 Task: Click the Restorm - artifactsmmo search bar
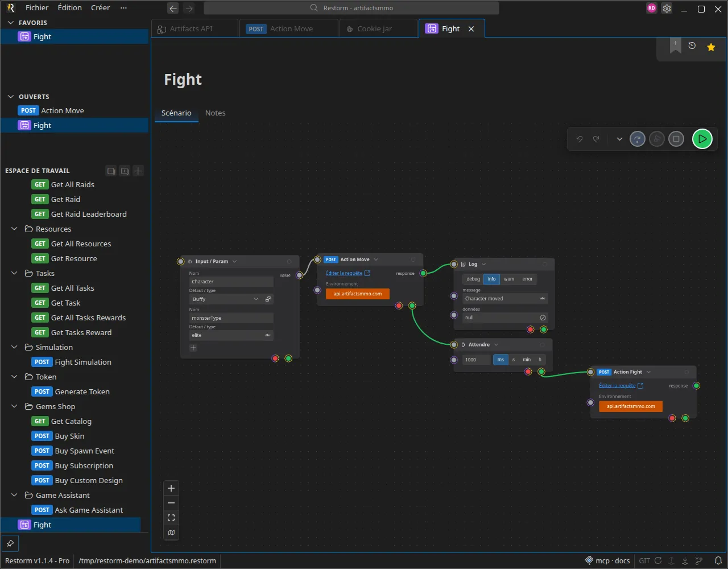click(x=351, y=8)
